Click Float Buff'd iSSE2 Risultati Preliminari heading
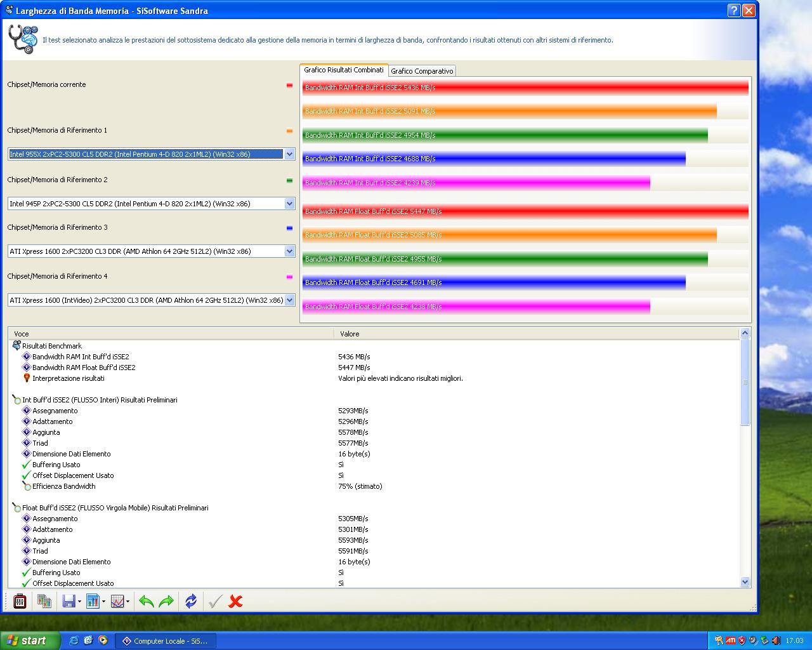812x650 pixels. 115,508
